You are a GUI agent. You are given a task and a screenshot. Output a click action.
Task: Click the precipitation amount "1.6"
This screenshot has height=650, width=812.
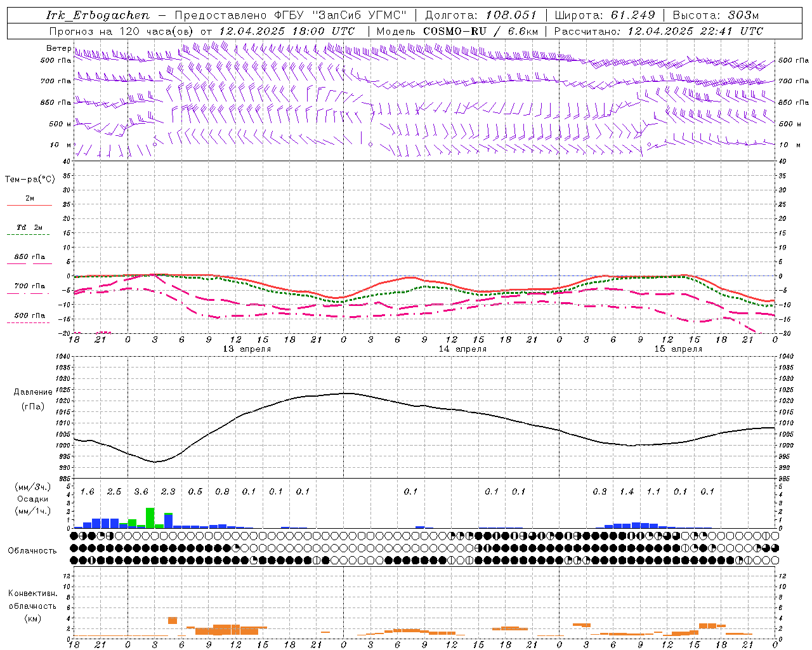tap(87, 492)
